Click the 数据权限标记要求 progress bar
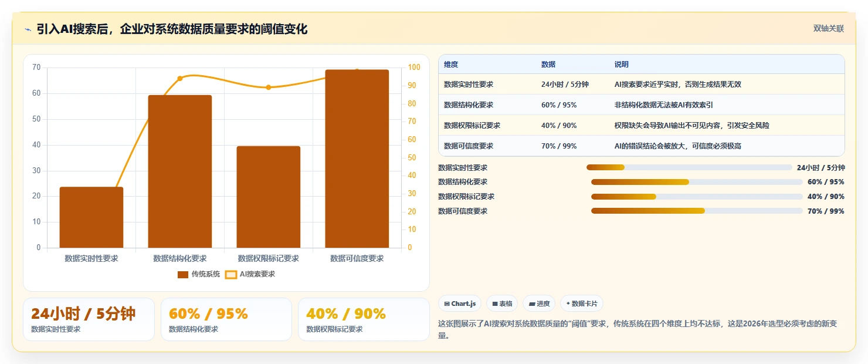The image size is (868, 364). (x=697, y=197)
